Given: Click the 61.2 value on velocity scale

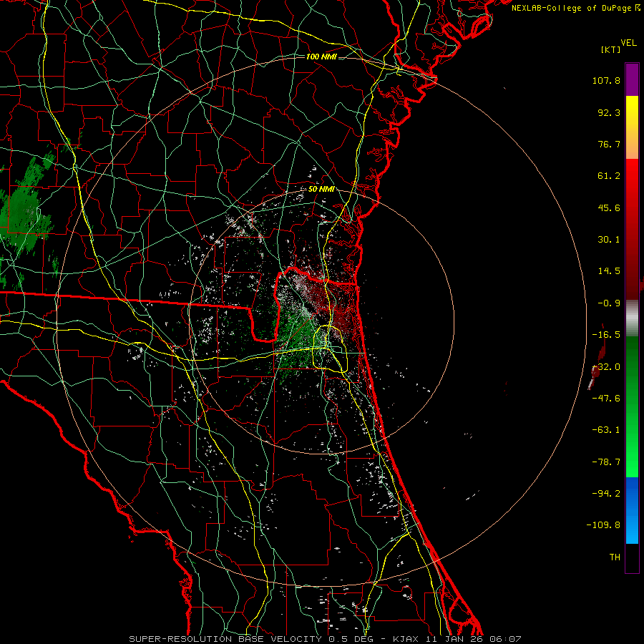Looking at the screenshot, I should tap(609, 176).
